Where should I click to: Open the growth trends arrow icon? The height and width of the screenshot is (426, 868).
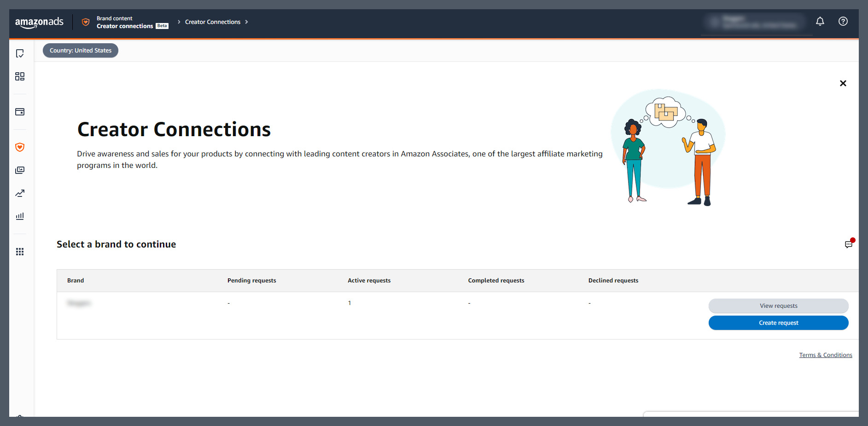click(20, 193)
